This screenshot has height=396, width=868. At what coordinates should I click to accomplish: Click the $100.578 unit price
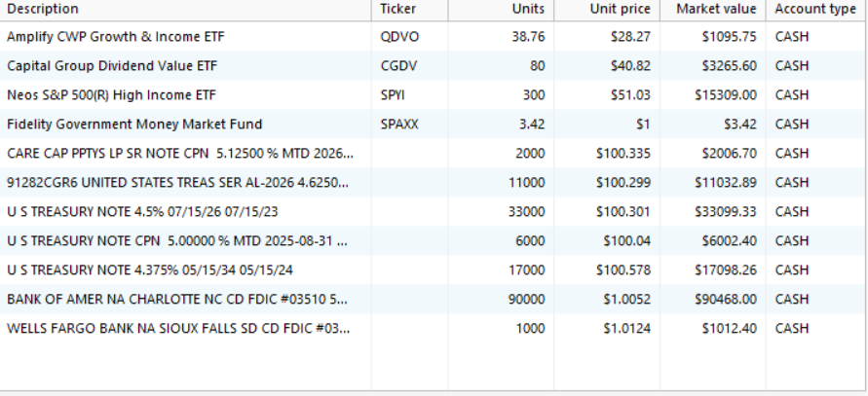(x=623, y=270)
